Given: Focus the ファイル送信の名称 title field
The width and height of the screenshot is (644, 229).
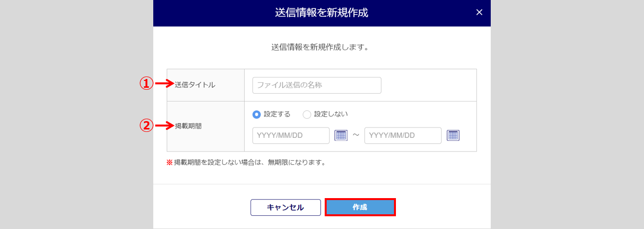Looking at the screenshot, I should (x=317, y=85).
